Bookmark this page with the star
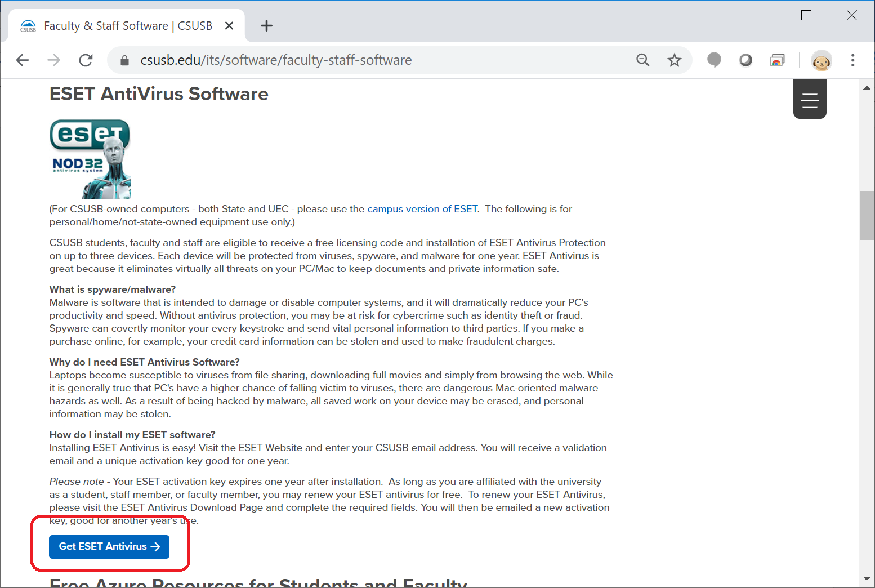This screenshot has width=875, height=588. click(x=675, y=60)
